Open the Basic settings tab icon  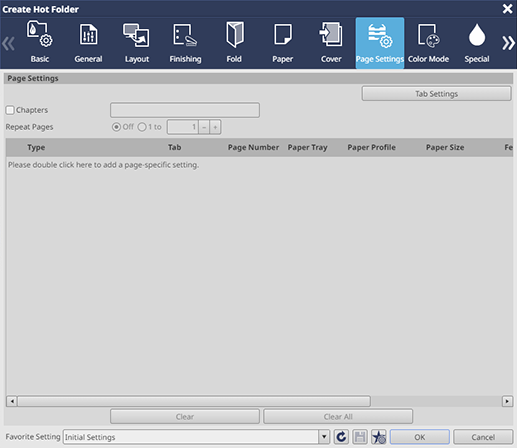[x=40, y=35]
